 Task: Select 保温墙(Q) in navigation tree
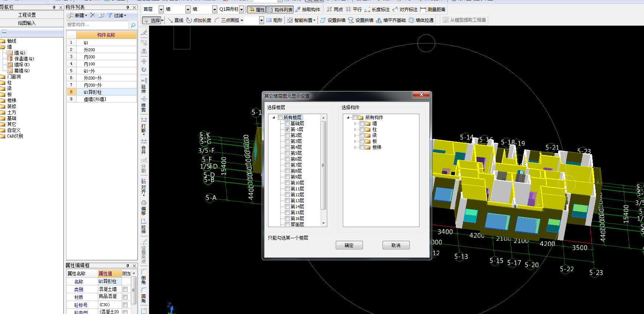click(24, 59)
